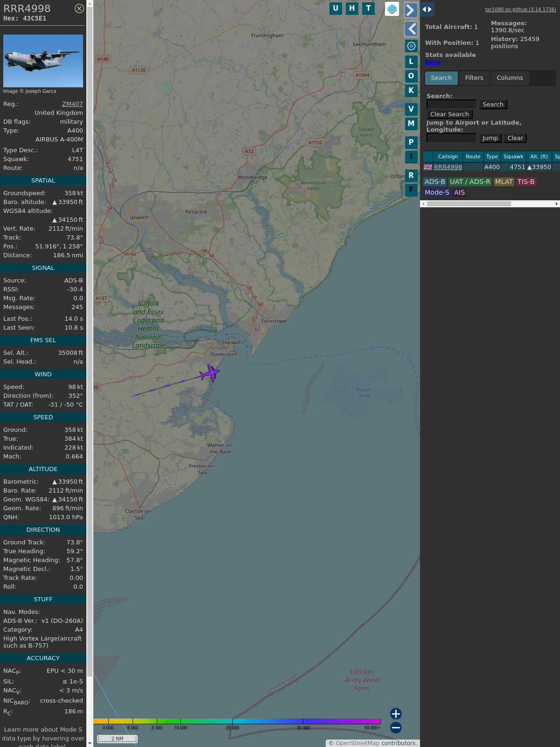Click the sidebar width toggle arrows
The width and height of the screenshot is (560, 747).
click(427, 9)
